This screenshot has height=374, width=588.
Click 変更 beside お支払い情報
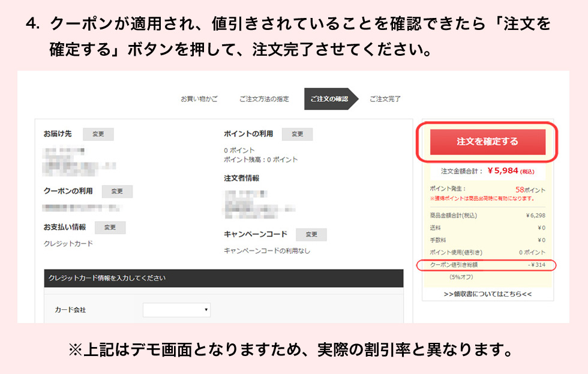tap(110, 228)
